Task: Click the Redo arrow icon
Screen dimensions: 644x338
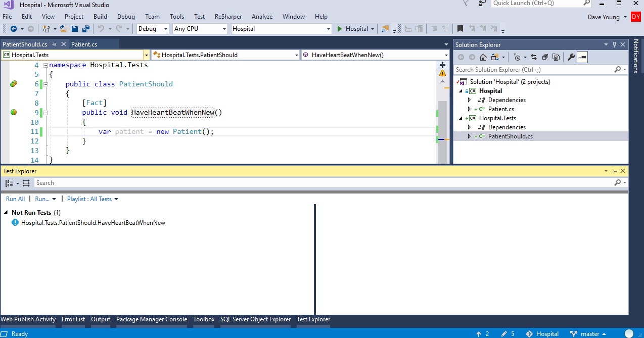Action: click(x=119, y=29)
